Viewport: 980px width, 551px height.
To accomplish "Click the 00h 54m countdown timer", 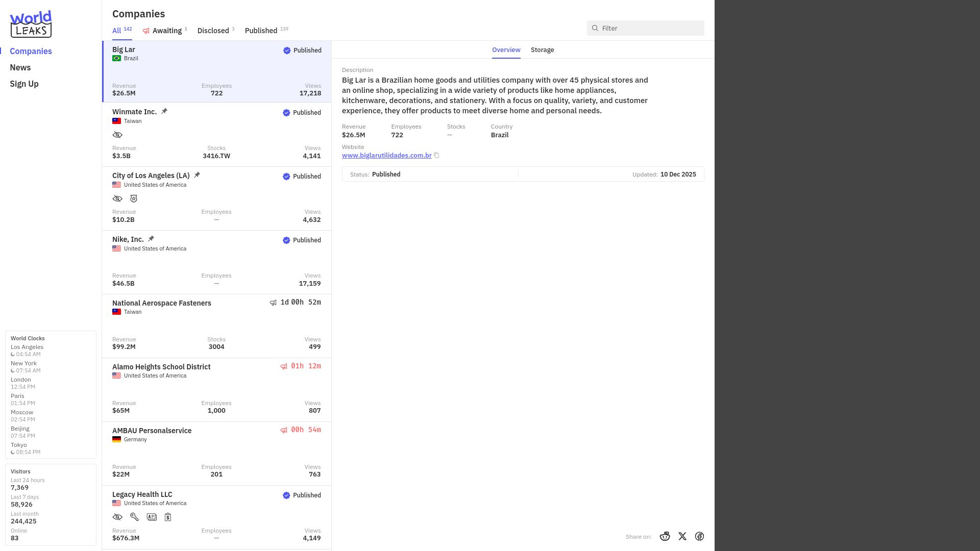I will (306, 430).
